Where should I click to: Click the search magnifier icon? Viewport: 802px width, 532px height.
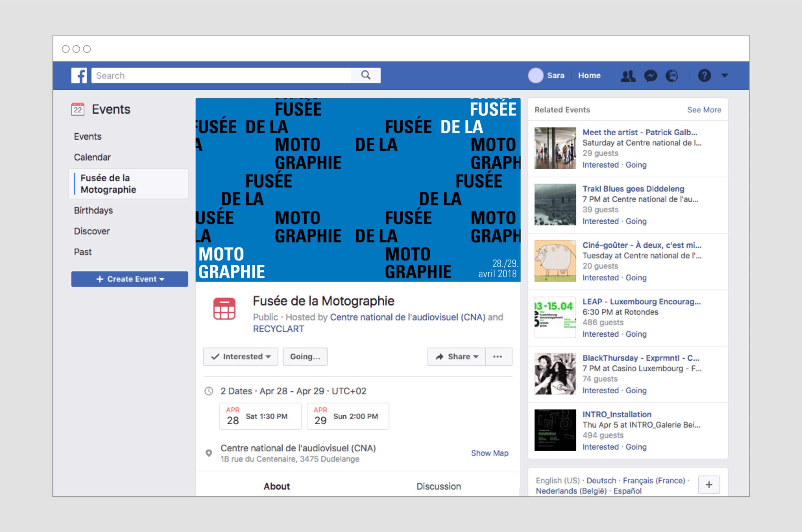point(366,75)
